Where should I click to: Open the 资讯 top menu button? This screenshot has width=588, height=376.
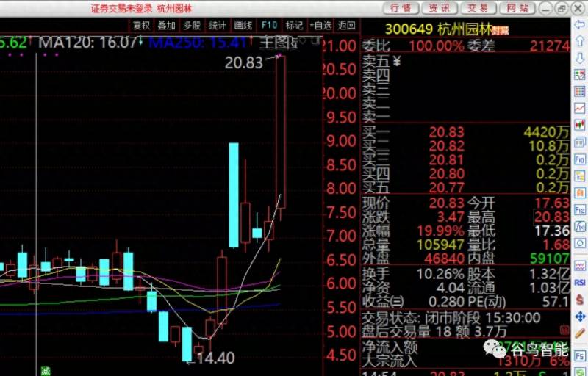point(439,8)
